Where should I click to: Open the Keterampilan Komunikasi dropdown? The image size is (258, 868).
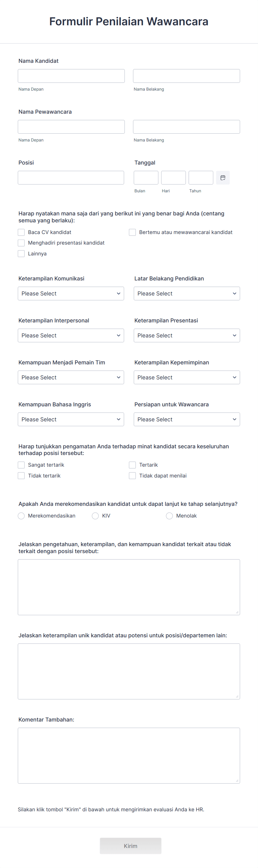71,294
